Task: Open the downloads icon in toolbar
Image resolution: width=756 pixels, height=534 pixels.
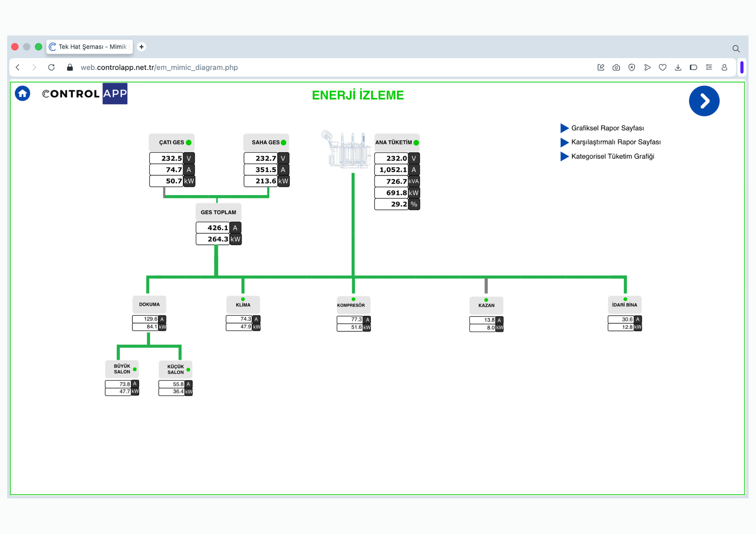Action: point(678,67)
